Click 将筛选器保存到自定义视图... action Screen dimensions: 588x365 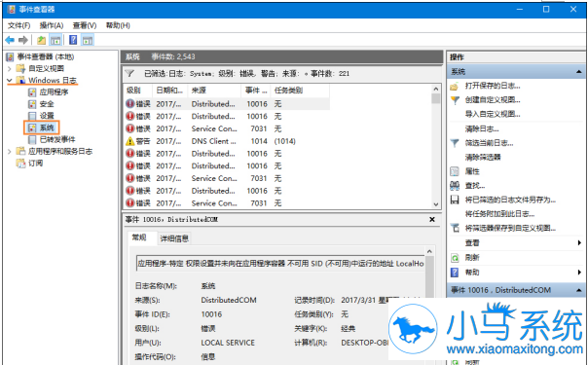[510, 228]
